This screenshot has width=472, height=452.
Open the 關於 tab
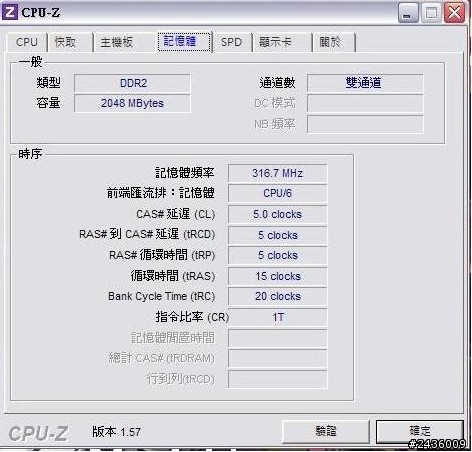pyautogui.click(x=334, y=42)
